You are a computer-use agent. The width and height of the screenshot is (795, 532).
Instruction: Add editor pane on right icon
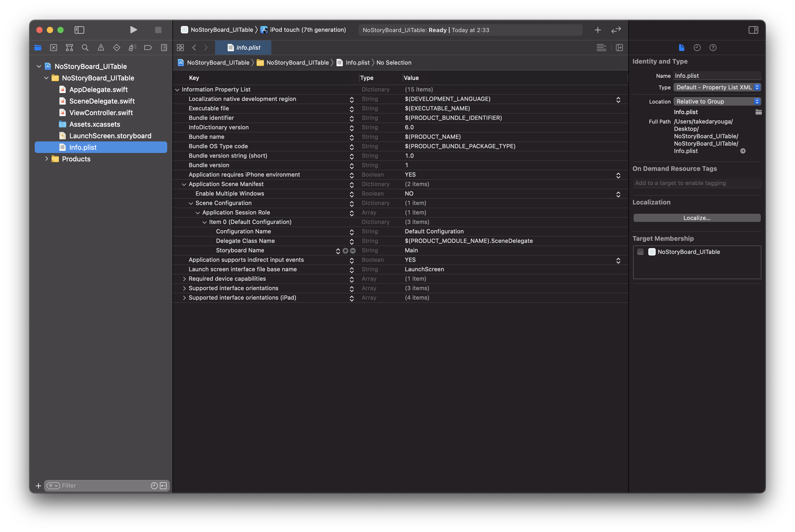(x=619, y=48)
